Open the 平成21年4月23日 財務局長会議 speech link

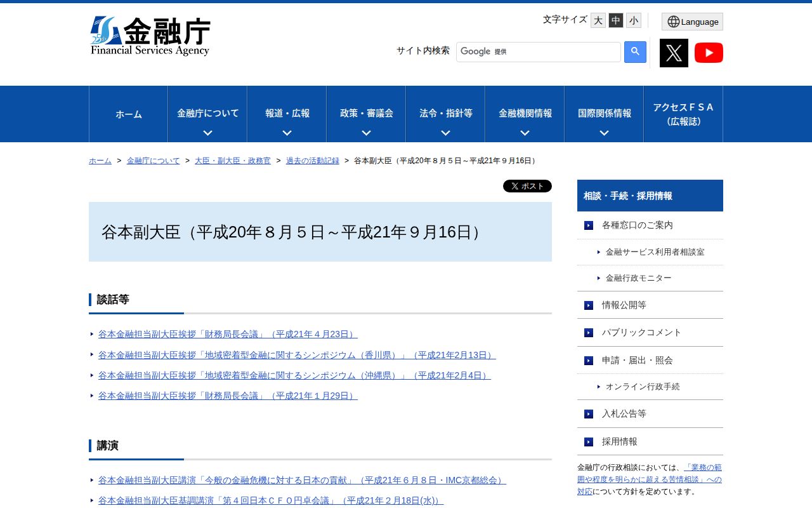pos(228,334)
